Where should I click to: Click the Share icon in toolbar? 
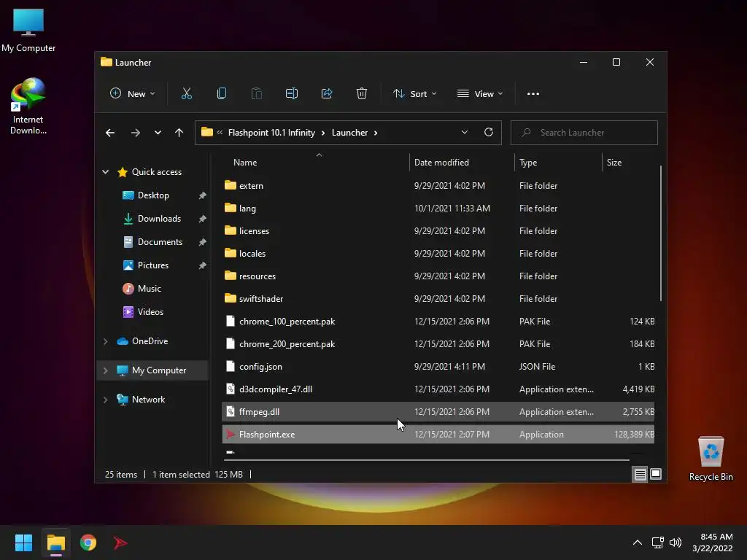coord(327,94)
